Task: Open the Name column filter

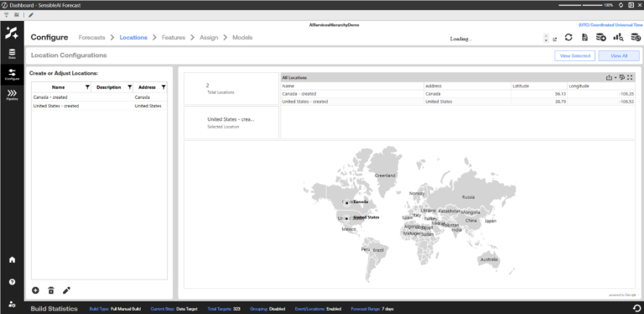Action: click(x=87, y=87)
